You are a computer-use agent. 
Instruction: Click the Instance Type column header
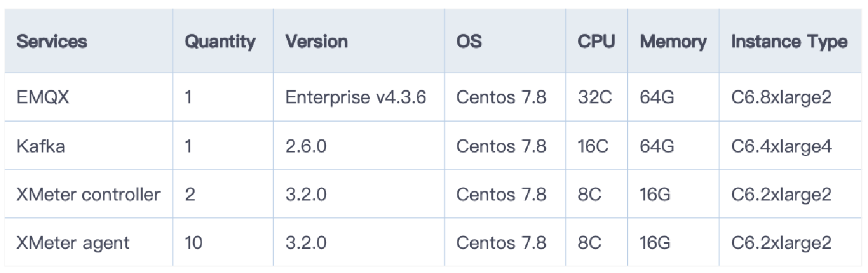point(789,42)
